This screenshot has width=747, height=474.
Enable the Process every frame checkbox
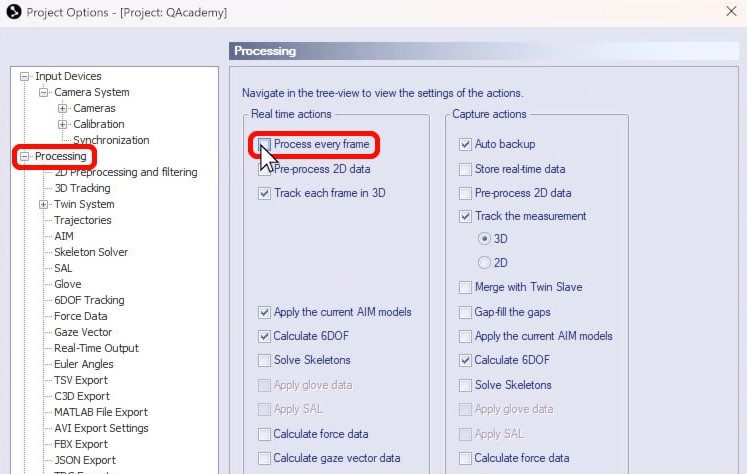(265, 145)
